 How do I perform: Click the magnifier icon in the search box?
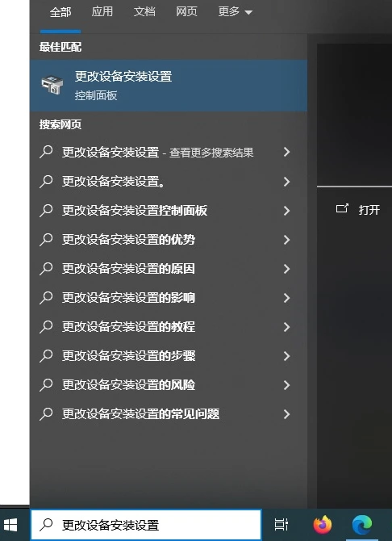tap(46, 524)
